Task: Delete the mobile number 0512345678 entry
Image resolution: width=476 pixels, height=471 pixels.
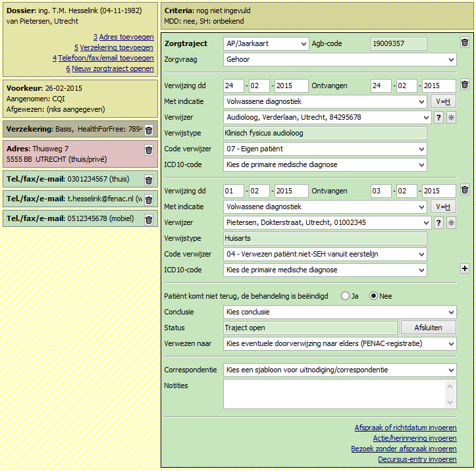Action: (x=149, y=219)
